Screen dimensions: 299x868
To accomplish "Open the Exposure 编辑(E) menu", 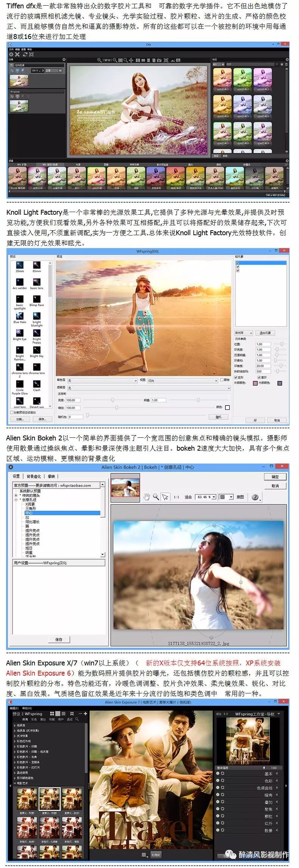I will point(14,708).
